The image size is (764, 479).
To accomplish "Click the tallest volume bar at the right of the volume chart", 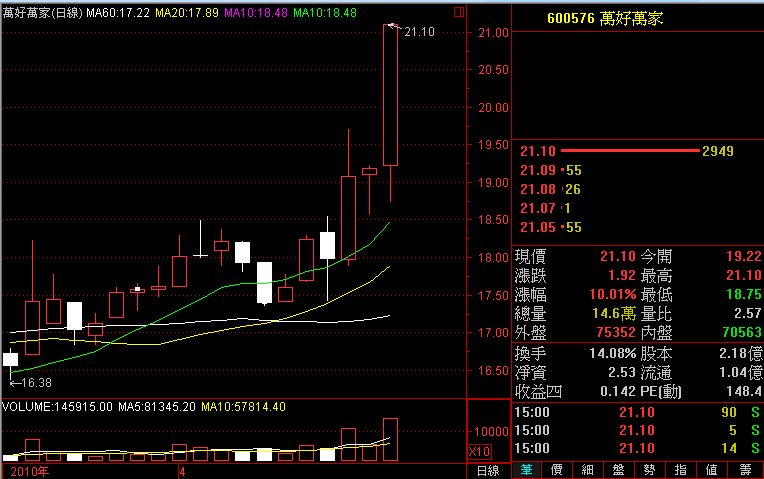I will pyautogui.click(x=390, y=440).
